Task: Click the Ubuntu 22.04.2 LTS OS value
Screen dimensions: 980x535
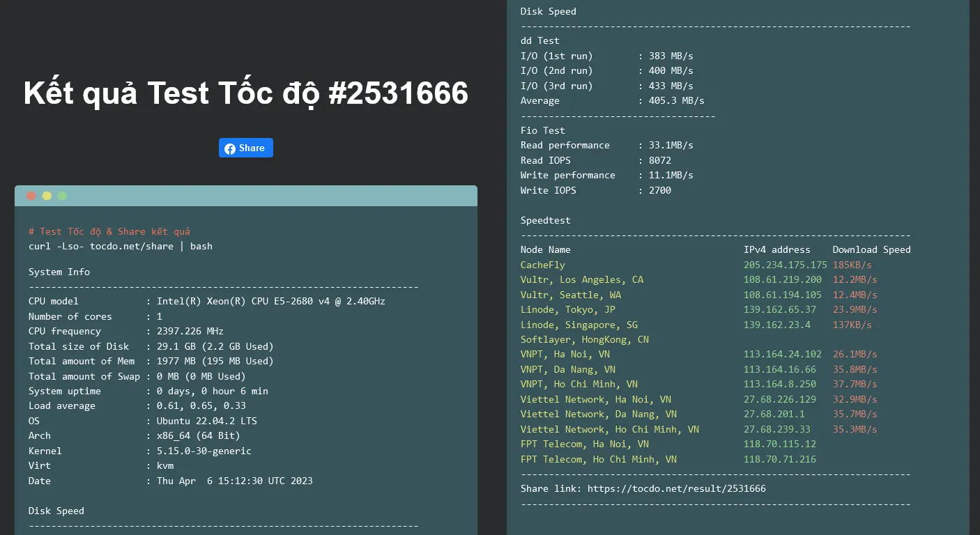Action: pyautogui.click(x=206, y=421)
